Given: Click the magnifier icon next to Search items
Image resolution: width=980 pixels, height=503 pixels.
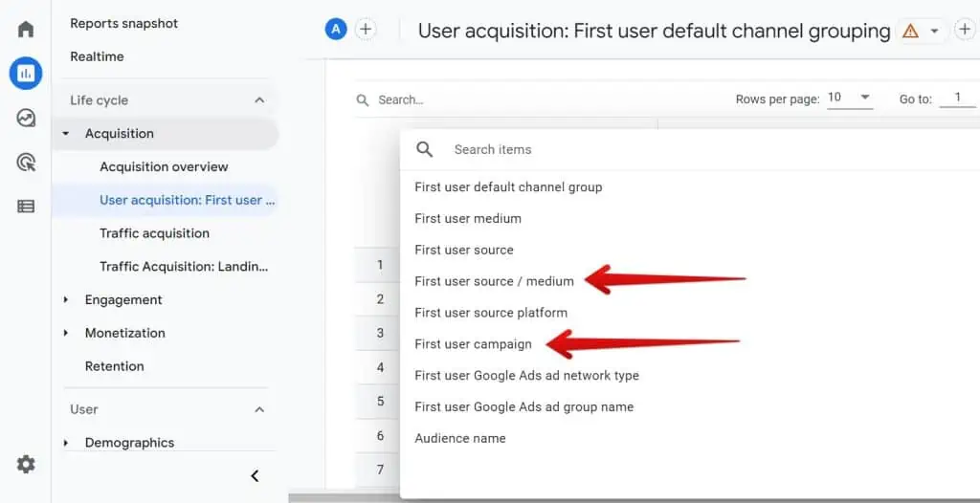Looking at the screenshot, I should (424, 149).
